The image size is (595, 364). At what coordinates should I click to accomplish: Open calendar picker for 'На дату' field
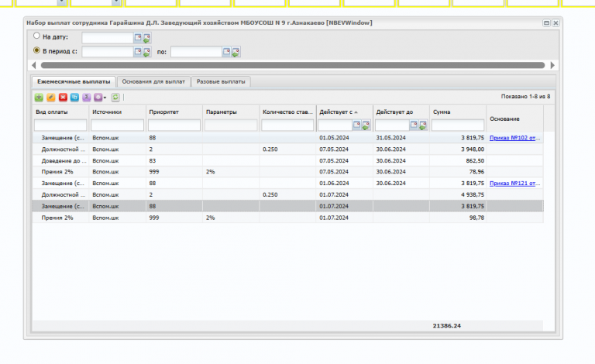[139, 37]
